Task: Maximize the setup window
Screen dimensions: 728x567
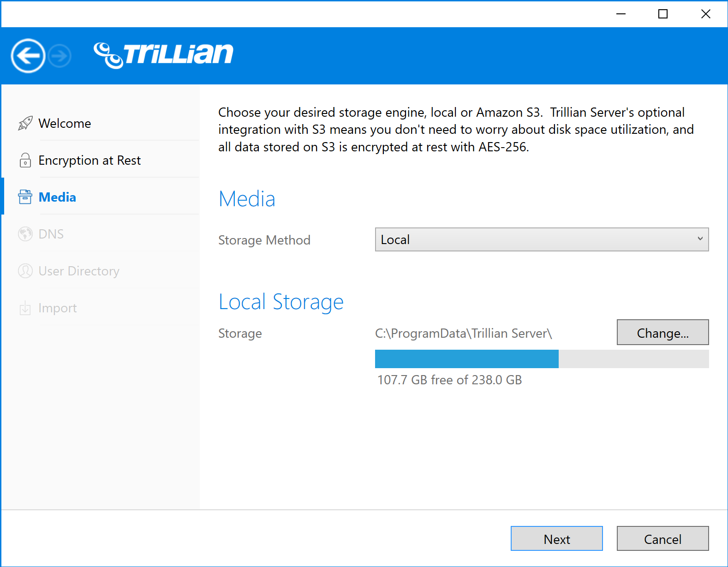Action: pyautogui.click(x=663, y=14)
